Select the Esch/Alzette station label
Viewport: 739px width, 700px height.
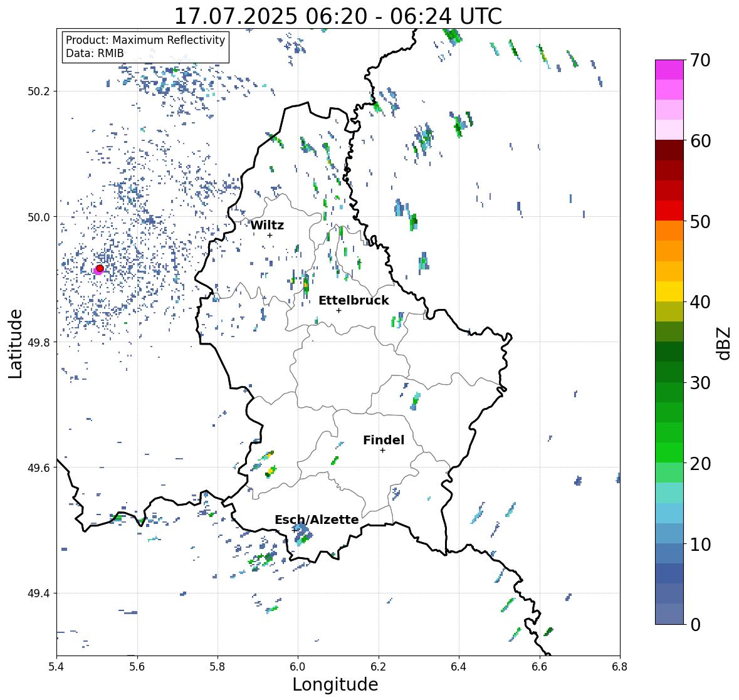[317, 520]
